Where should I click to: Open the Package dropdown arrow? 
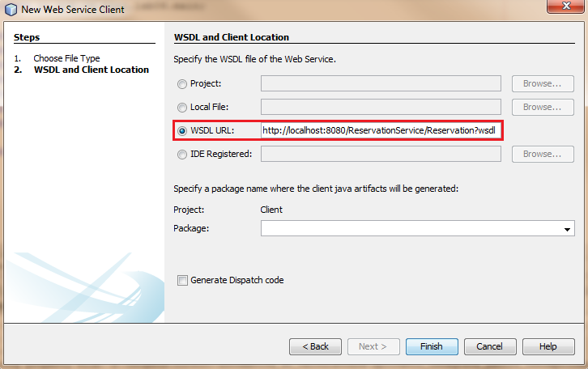(567, 229)
